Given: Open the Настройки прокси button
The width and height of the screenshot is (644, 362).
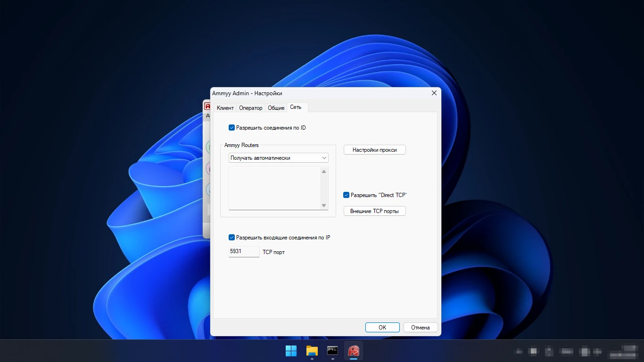Looking at the screenshot, I should [375, 150].
